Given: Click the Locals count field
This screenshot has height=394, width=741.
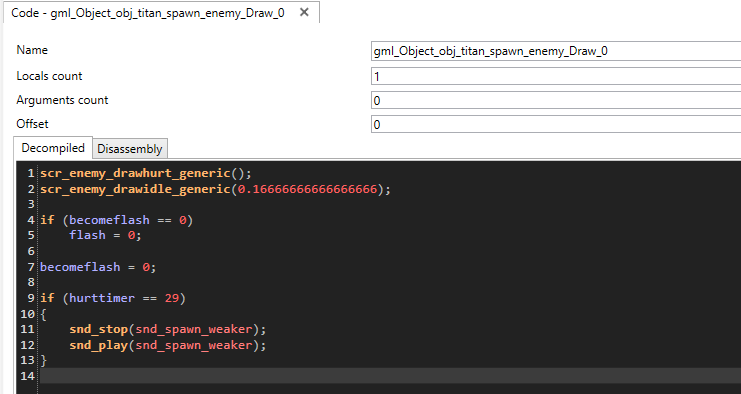Looking at the screenshot, I should [556, 76].
